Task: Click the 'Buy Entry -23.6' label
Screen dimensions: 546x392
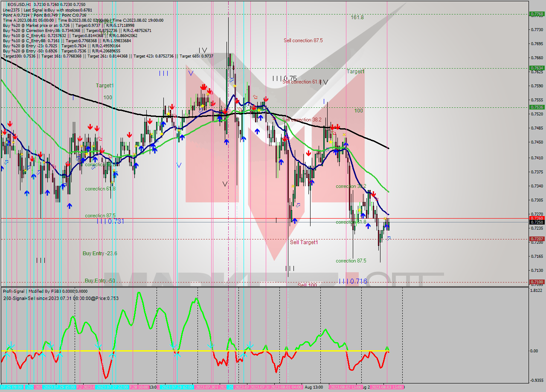Action: (x=100, y=254)
